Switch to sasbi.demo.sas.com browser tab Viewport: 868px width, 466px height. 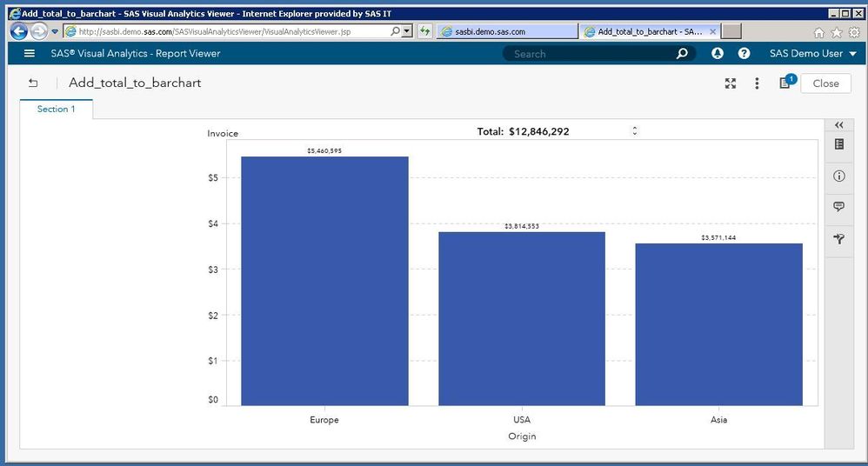508,31
